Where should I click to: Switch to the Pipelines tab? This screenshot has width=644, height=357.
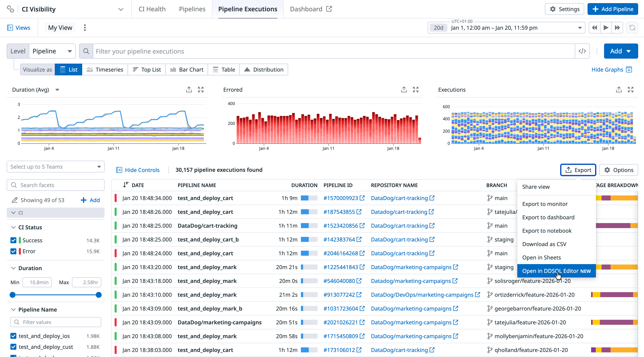click(x=192, y=9)
